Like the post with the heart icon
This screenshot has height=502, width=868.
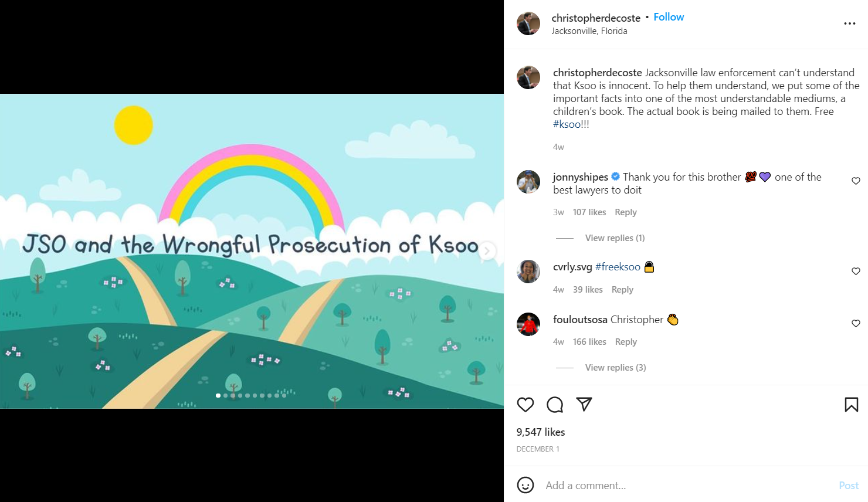click(x=525, y=405)
